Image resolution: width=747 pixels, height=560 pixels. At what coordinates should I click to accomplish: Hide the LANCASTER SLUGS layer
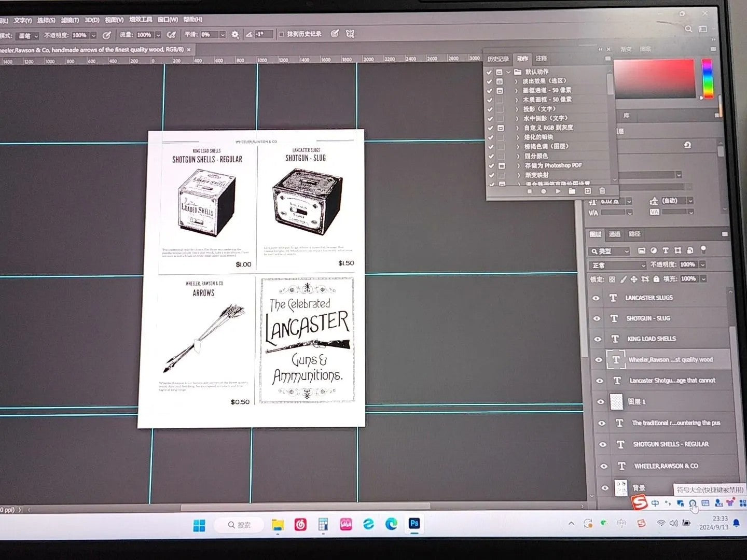tap(596, 298)
